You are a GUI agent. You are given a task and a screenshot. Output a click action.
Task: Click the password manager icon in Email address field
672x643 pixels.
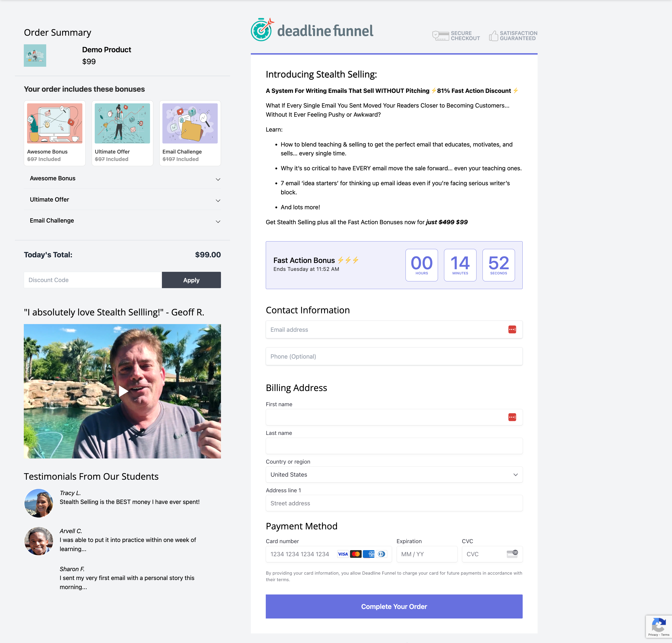pos(512,329)
